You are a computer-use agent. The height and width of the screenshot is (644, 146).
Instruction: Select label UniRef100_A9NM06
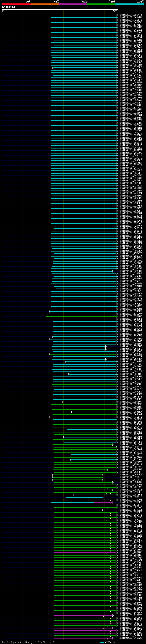131,384
